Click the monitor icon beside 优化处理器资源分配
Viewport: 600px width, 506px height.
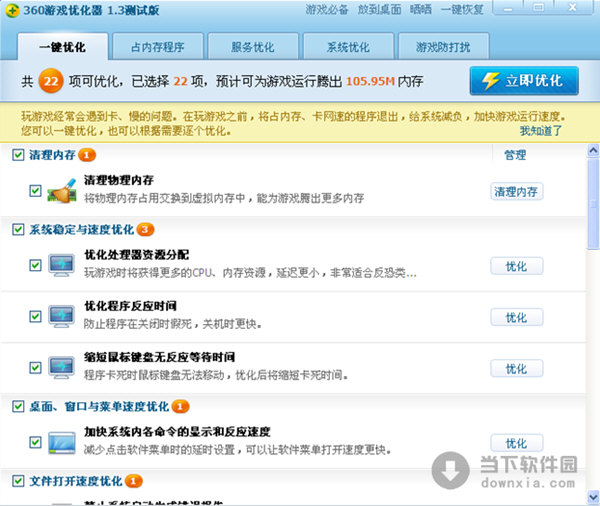[62, 265]
